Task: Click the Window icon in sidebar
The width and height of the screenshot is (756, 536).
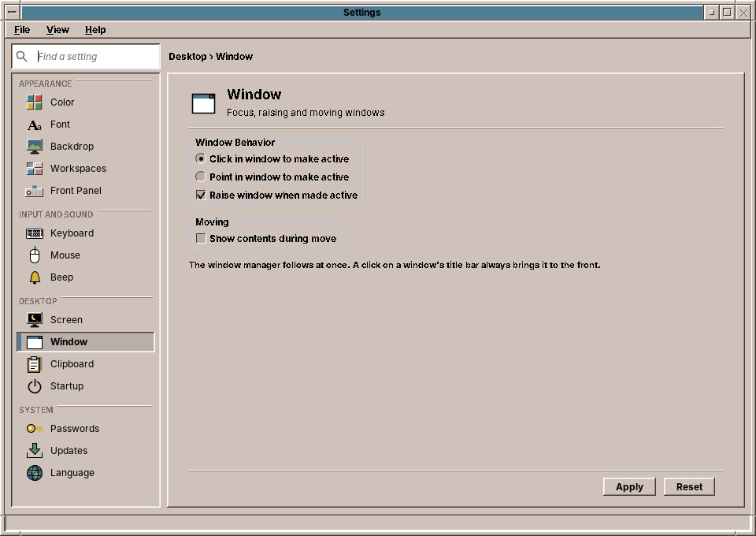Action: (x=34, y=342)
